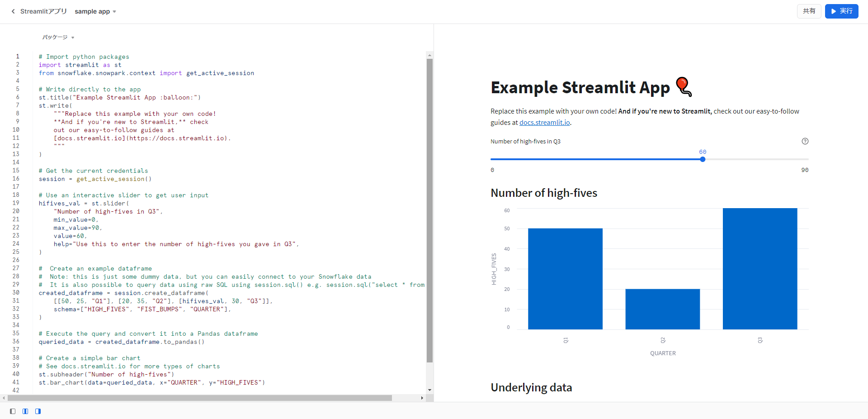Click the Q2 bar in the chart
868x419 pixels.
[662, 309]
